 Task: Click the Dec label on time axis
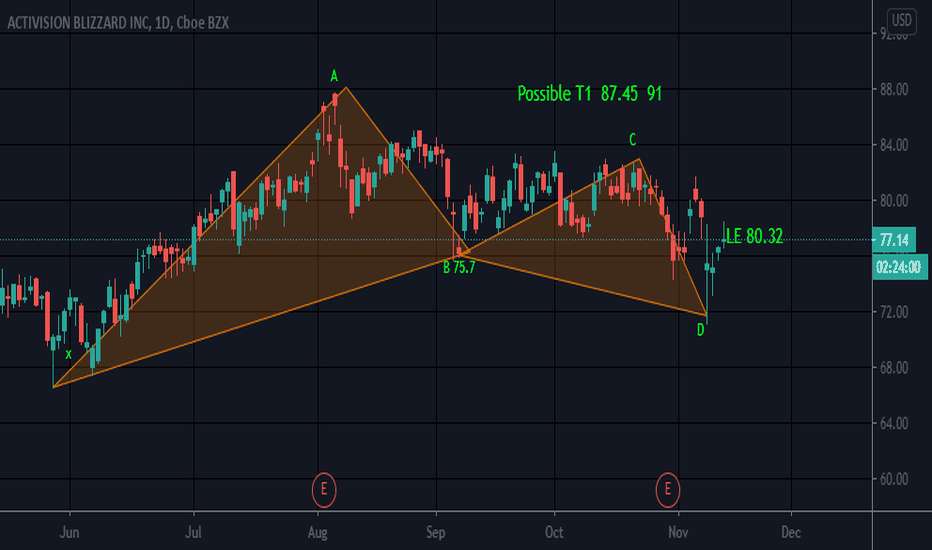click(791, 532)
